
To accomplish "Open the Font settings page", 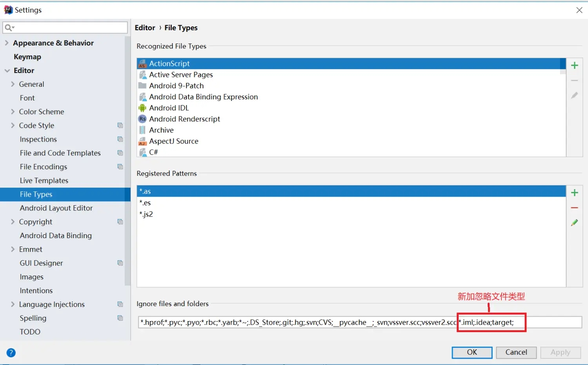I will pyautogui.click(x=27, y=98).
